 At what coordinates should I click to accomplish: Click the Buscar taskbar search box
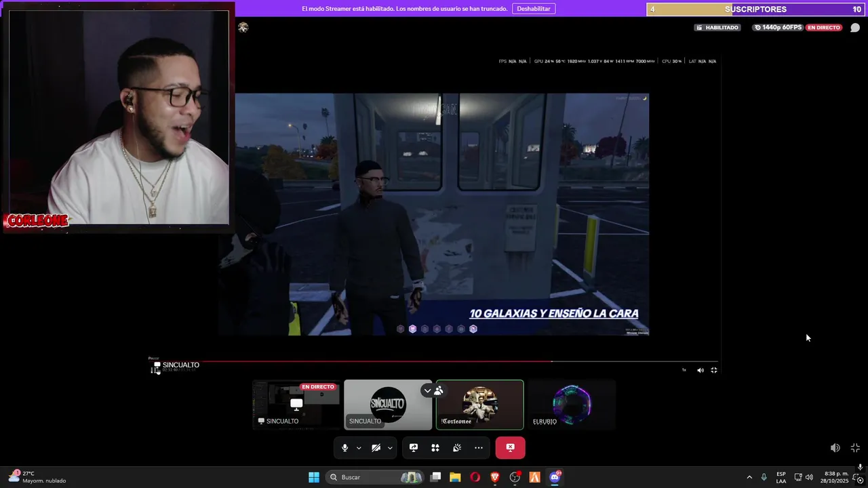point(375,477)
